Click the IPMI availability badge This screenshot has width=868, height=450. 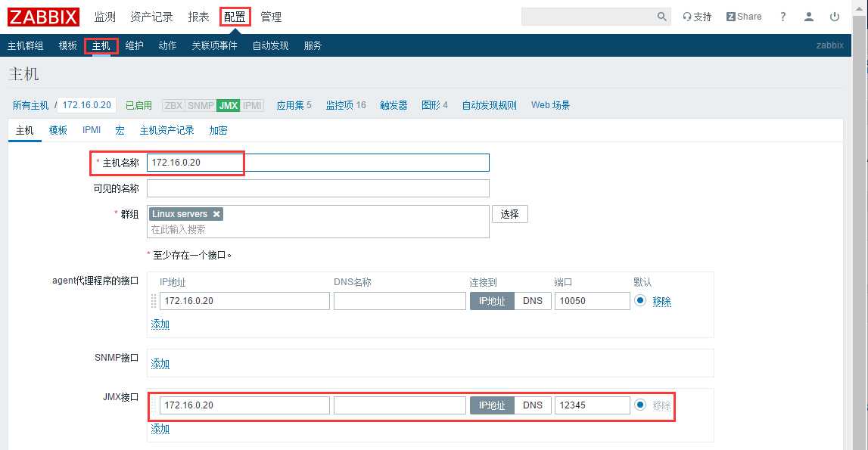click(x=252, y=105)
